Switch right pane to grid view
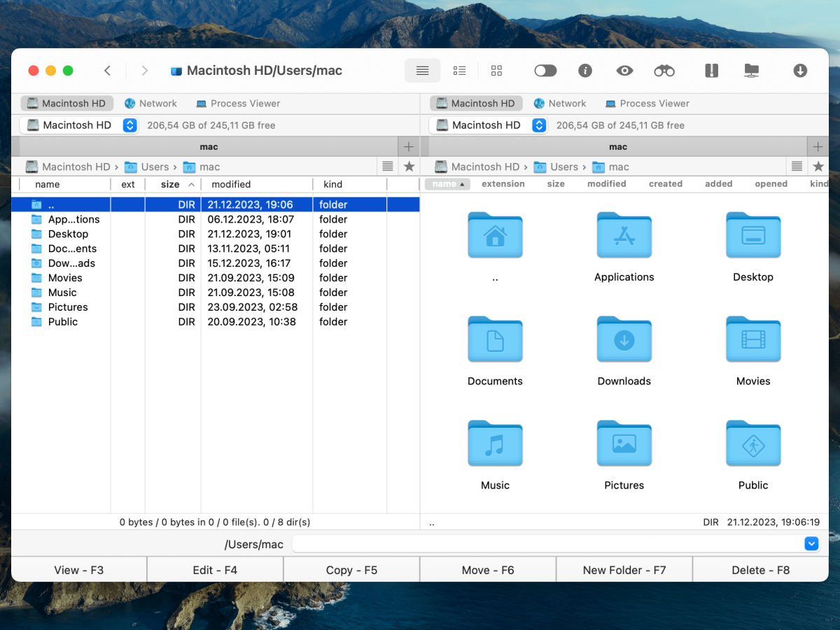The height and width of the screenshot is (630, 840). tap(497, 70)
